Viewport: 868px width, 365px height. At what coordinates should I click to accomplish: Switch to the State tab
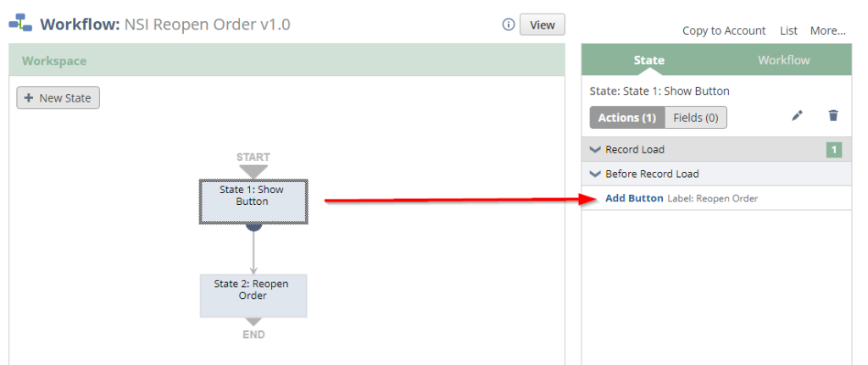pyautogui.click(x=648, y=60)
